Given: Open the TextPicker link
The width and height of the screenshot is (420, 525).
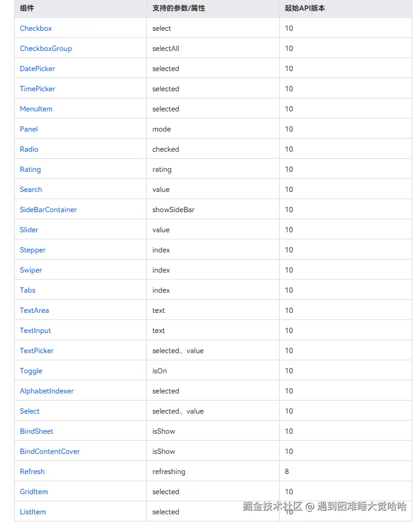Looking at the screenshot, I should (37, 351).
